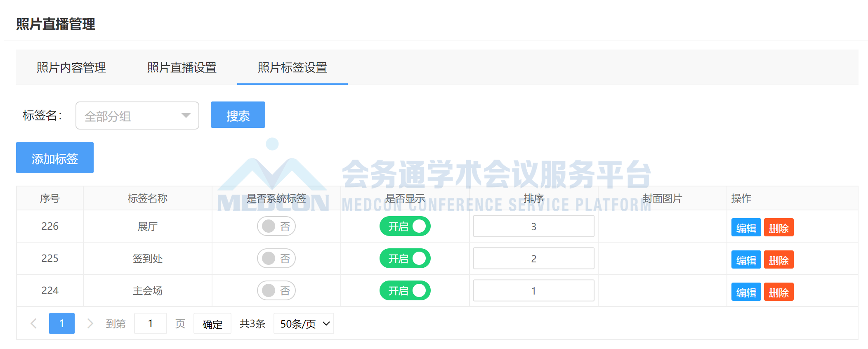Select page 1 in pagination

pos(62,323)
